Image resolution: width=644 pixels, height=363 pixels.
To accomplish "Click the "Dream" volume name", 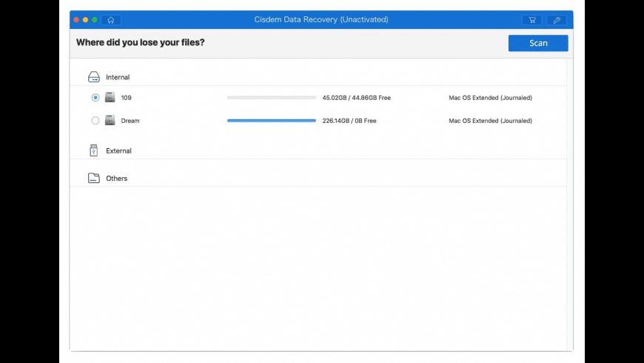I will pyautogui.click(x=130, y=121).
